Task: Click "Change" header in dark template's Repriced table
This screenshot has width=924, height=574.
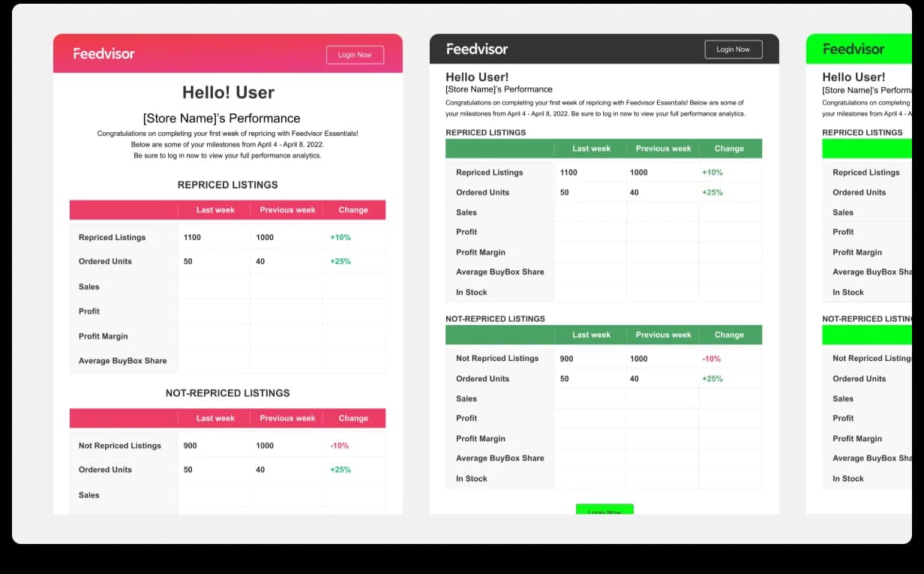Action: click(x=729, y=149)
